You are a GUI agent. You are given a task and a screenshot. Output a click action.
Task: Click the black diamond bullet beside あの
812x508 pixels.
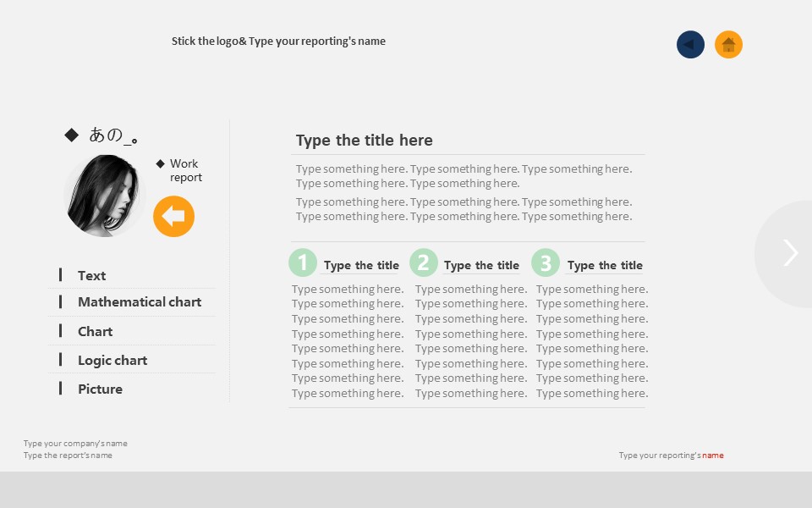tap(71, 135)
